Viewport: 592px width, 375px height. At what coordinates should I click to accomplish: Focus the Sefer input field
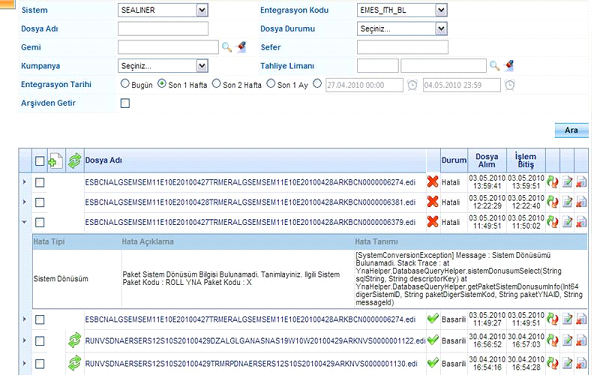pyautogui.click(x=402, y=47)
